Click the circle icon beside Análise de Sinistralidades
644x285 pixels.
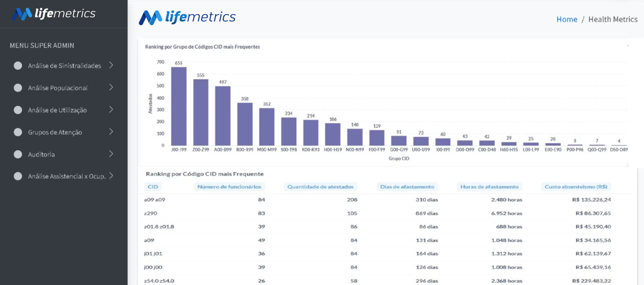click(x=18, y=66)
